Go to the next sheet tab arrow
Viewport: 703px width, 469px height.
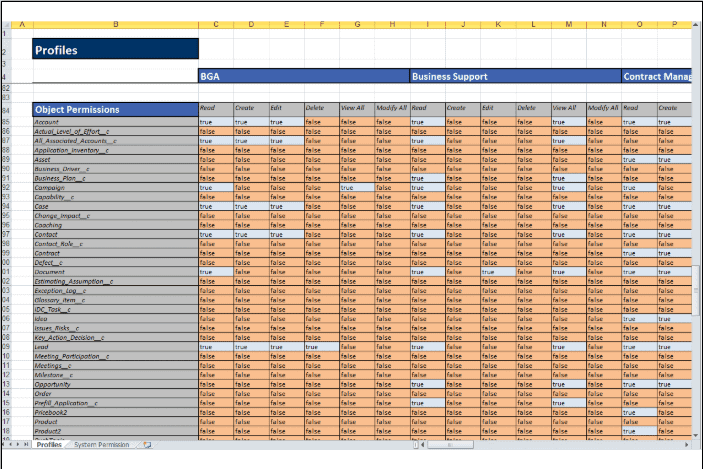pos(18,444)
